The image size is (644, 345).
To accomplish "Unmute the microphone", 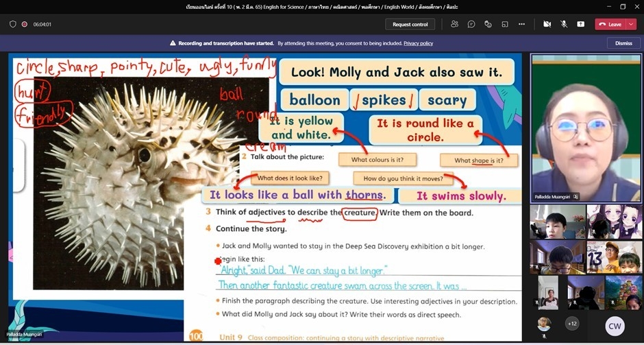I will (564, 24).
